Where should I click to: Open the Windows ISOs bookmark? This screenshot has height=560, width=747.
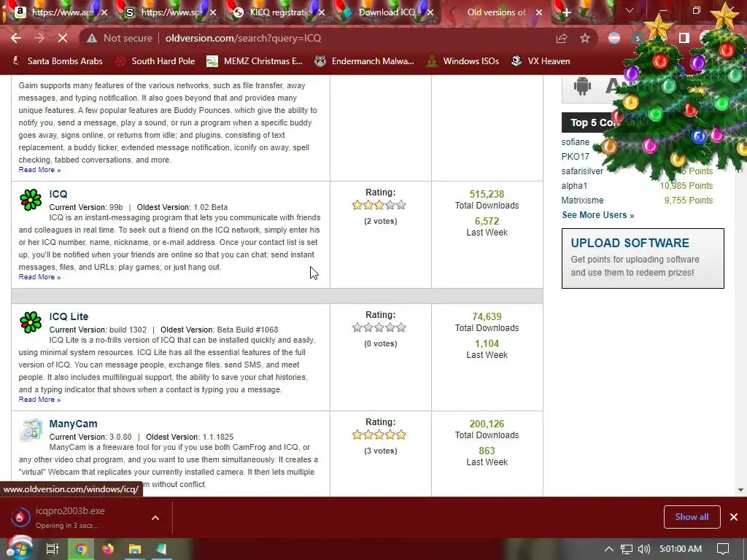(462, 61)
